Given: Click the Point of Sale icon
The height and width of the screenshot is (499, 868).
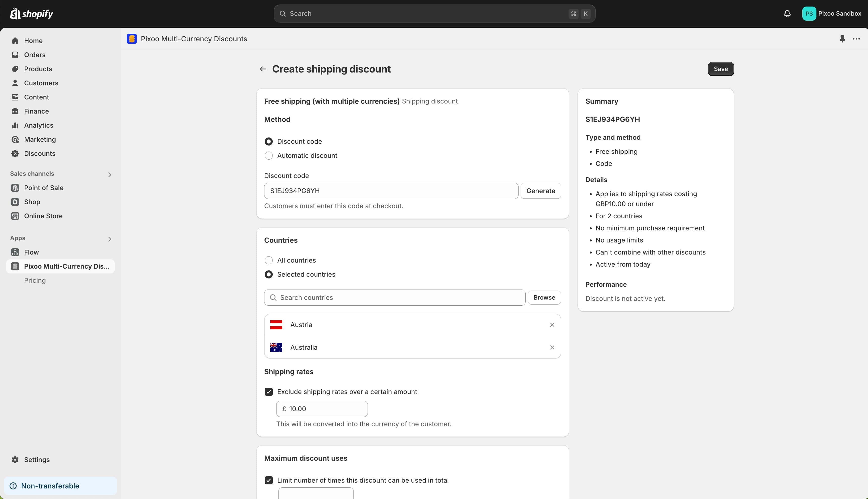Looking at the screenshot, I should click(x=15, y=188).
